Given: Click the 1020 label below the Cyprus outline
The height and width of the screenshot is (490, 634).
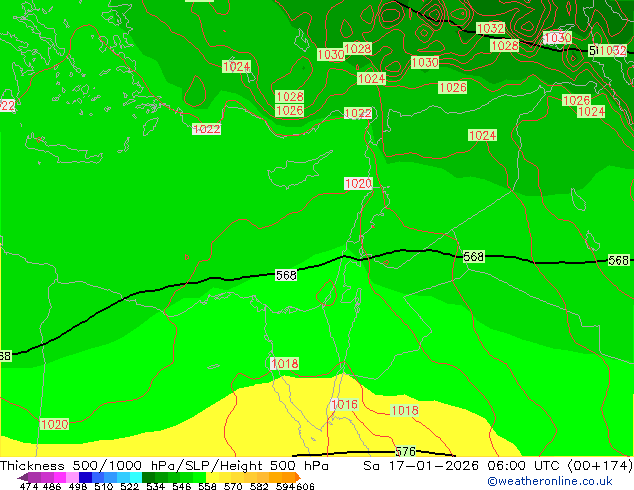Looking at the screenshot, I should point(358,184).
